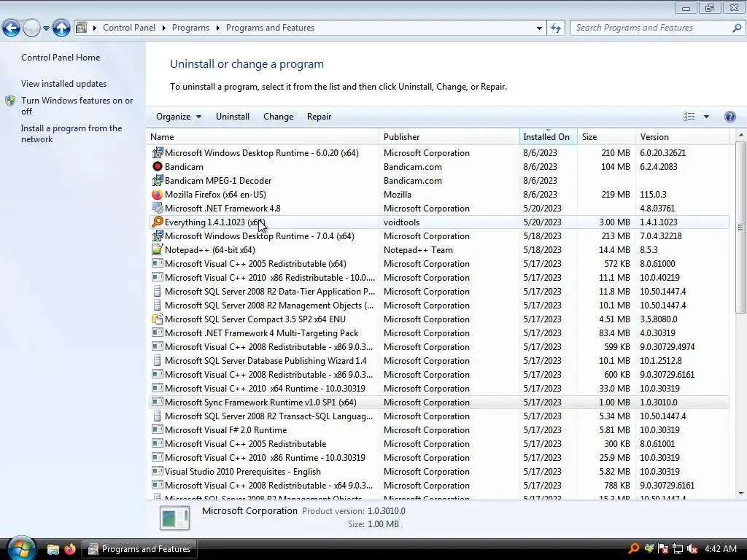
Task: Select Microsoft Sync Framework Runtime v1.0 SP1
Action: 260,402
